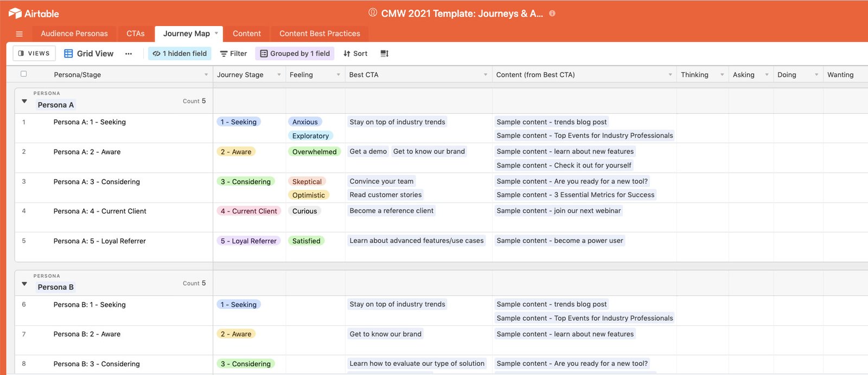Collapse the Persona A group
This screenshot has width=868, height=375.
24,101
